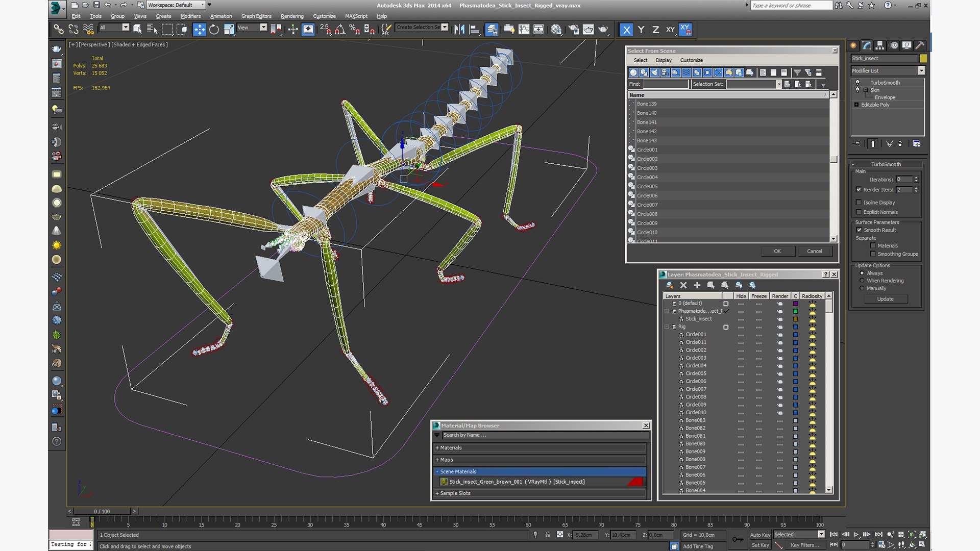Activate the Select and Move tool
980x551 pixels.
pos(200,30)
